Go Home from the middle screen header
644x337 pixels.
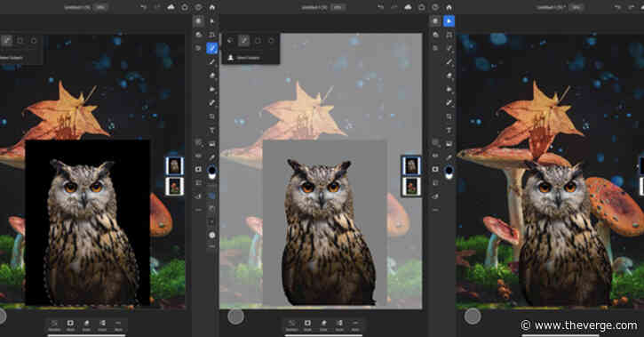pyautogui.click(x=212, y=7)
